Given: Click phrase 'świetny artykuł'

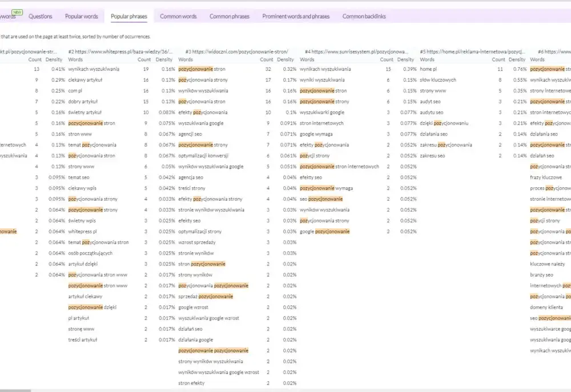Looking at the screenshot, I should pos(85,112).
